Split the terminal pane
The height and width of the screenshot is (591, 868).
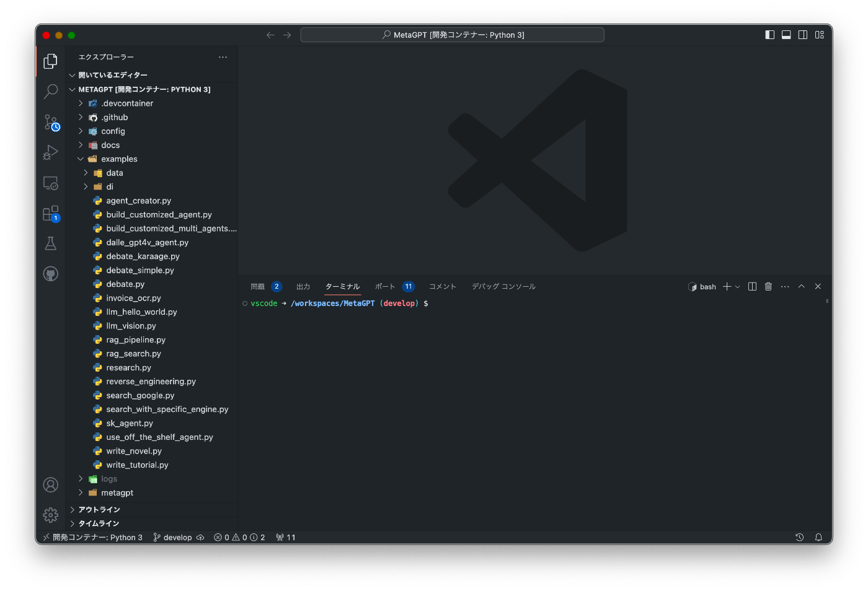tap(752, 286)
